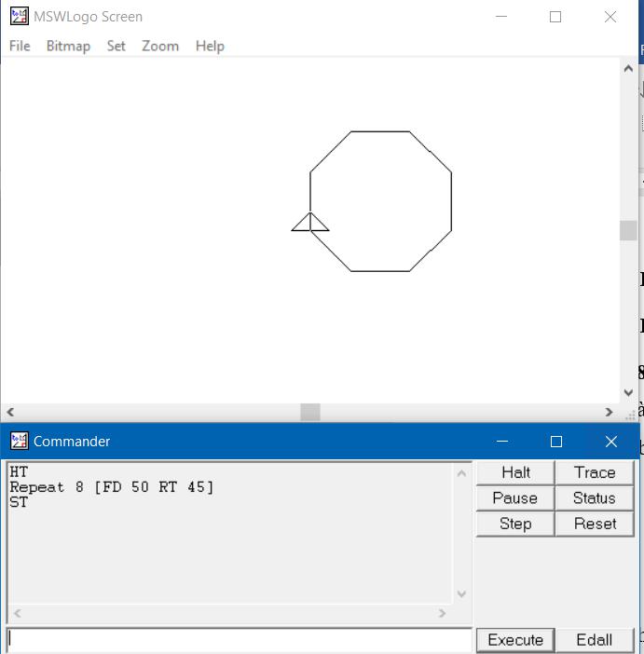Click the Execute button
The width and height of the screenshot is (644, 654).
[515, 640]
